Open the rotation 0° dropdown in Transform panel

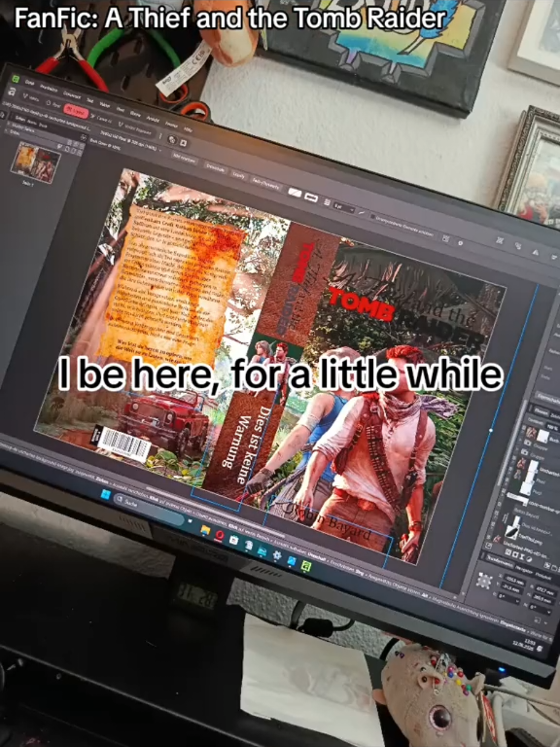(x=509, y=598)
